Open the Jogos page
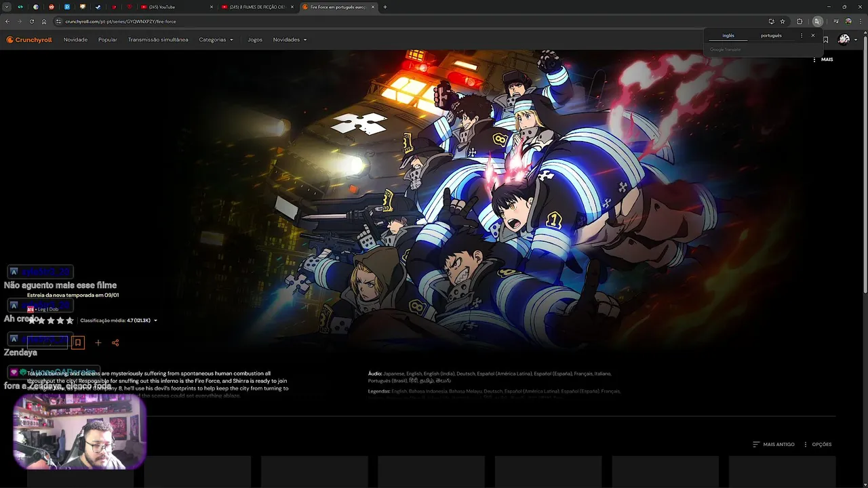 tap(255, 40)
